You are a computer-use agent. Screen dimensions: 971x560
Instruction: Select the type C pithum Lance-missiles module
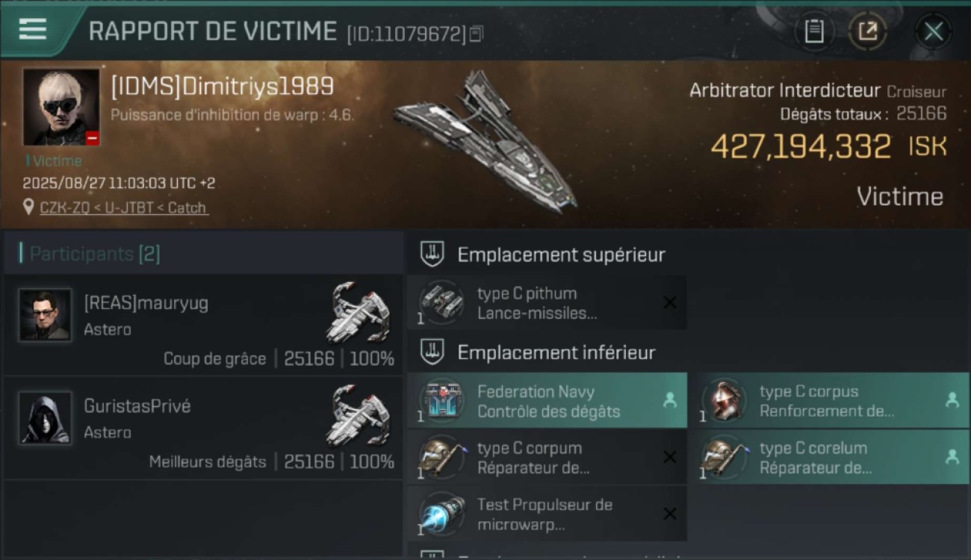point(547,303)
